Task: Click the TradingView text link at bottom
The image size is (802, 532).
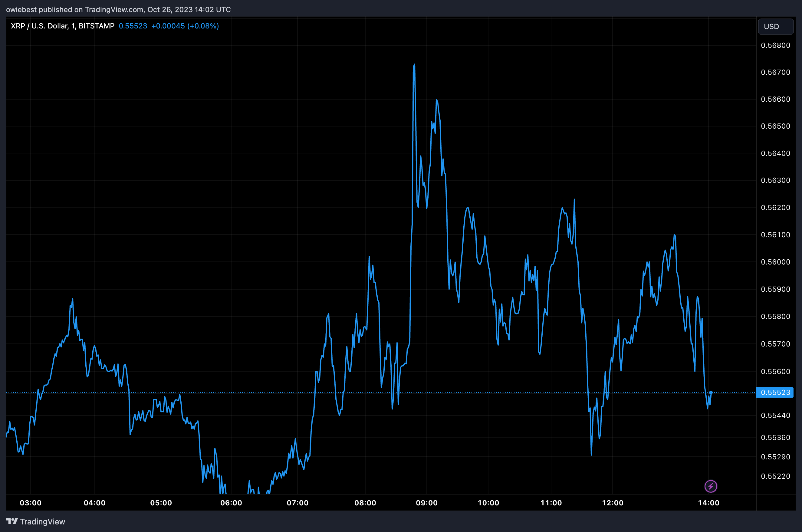Action: coord(42,521)
